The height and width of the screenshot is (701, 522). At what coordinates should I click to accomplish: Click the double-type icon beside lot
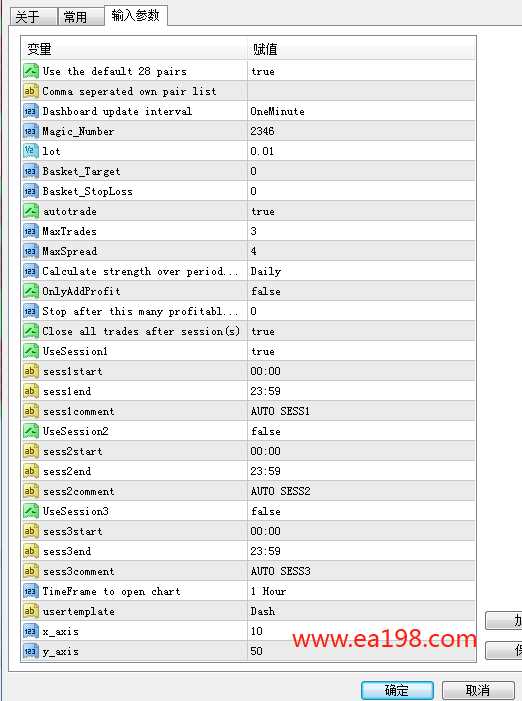pos(31,151)
